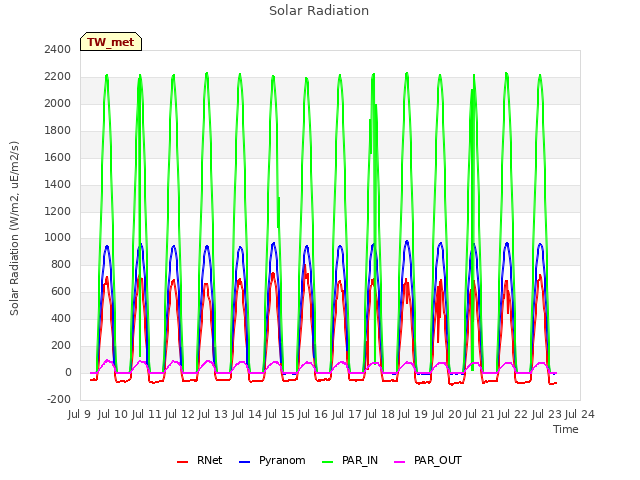Click the Jul 10 x-axis label
The image size is (640, 480).
pos(113,414)
